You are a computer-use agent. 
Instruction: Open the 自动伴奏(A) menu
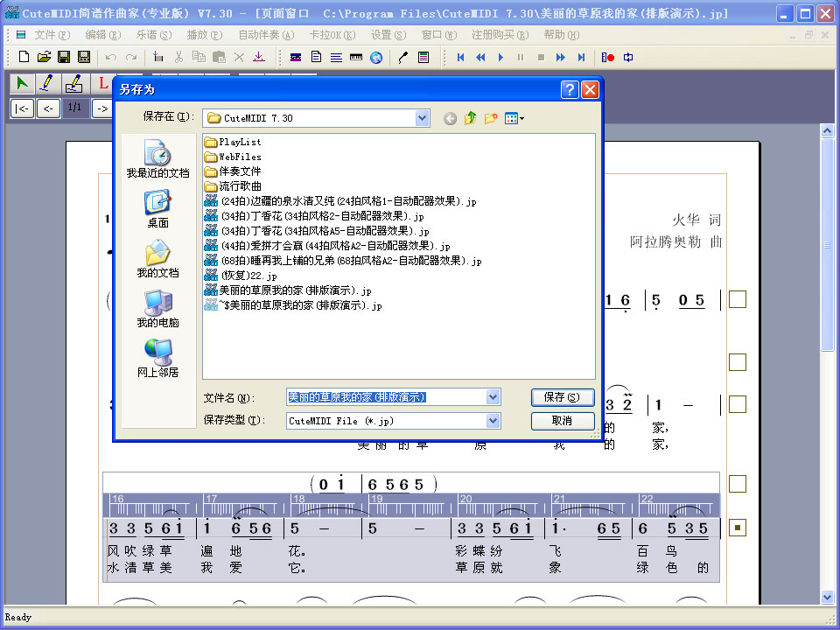click(x=266, y=35)
